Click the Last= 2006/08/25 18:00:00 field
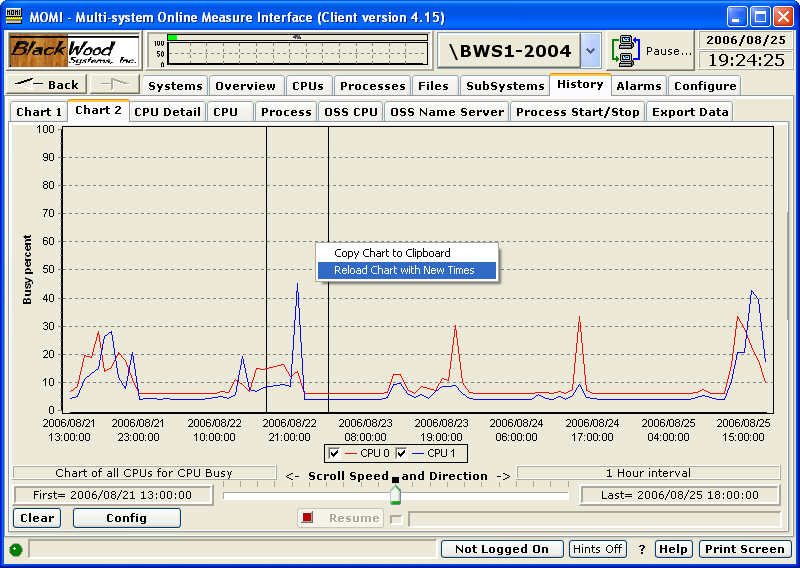Screen dimensions: 800x568 tap(680, 495)
